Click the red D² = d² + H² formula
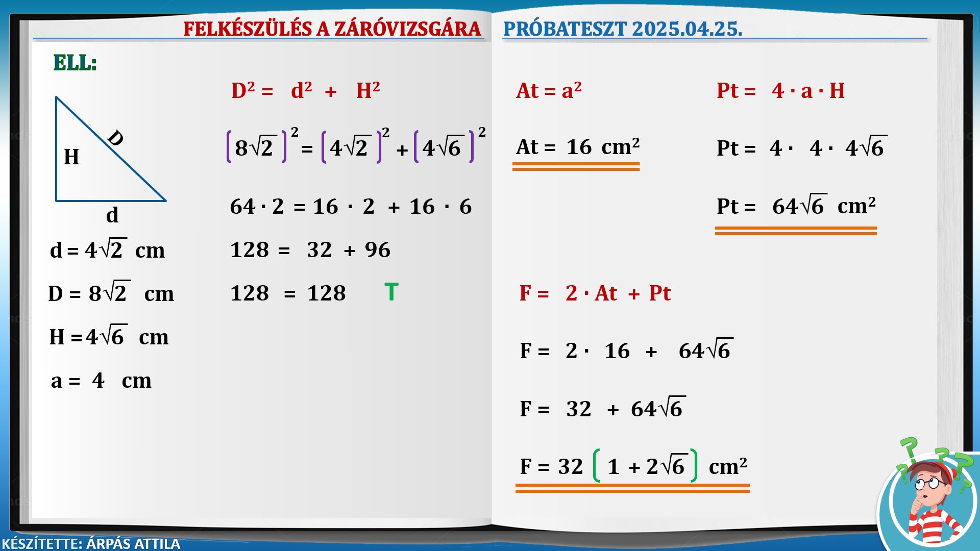 coord(305,91)
